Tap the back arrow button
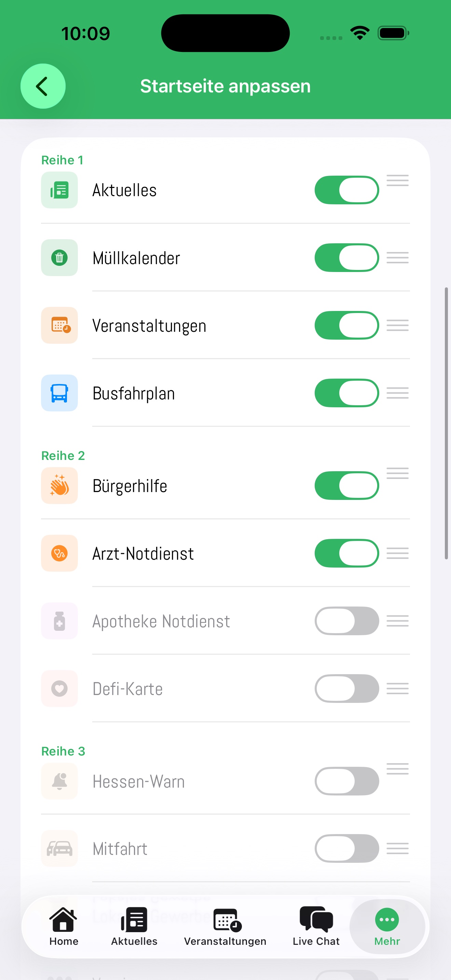This screenshot has height=980, width=451. click(x=43, y=86)
